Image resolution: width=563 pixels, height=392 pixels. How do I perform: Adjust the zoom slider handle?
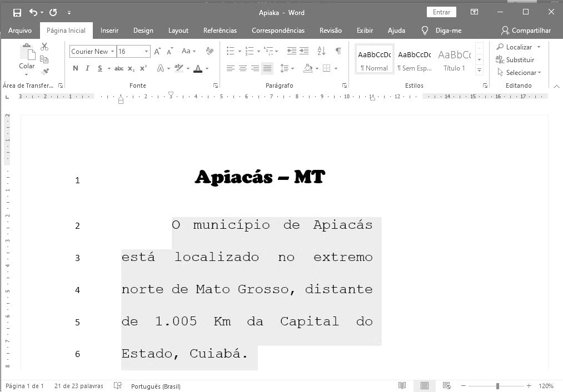coord(497,386)
